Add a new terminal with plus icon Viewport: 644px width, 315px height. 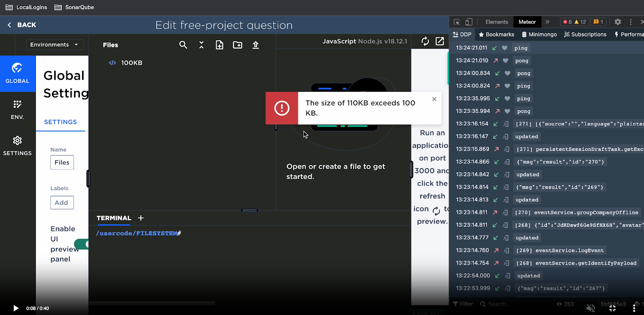coord(140,218)
